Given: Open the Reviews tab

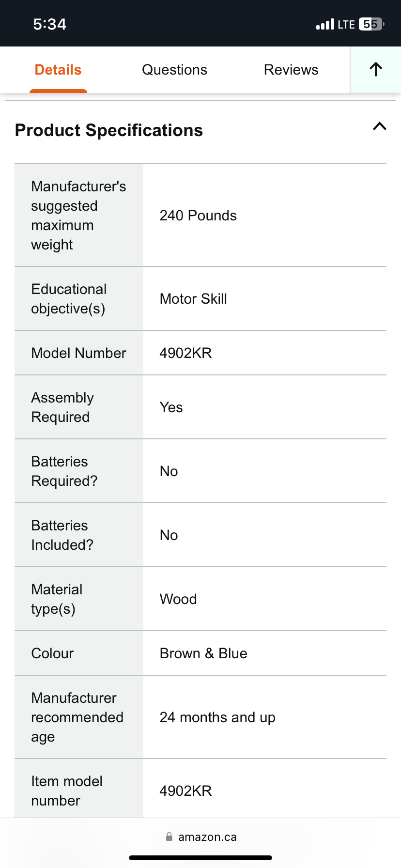Looking at the screenshot, I should (291, 69).
